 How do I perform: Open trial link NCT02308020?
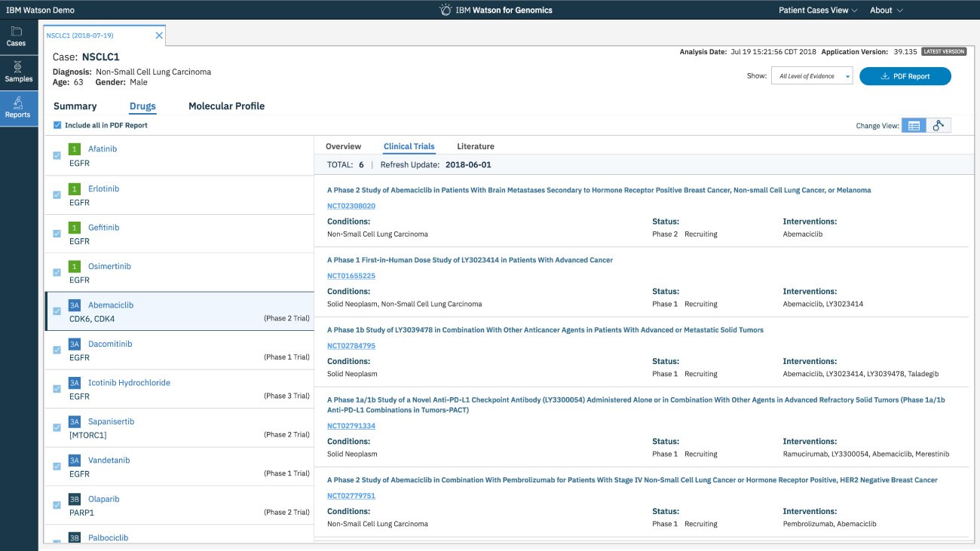351,206
